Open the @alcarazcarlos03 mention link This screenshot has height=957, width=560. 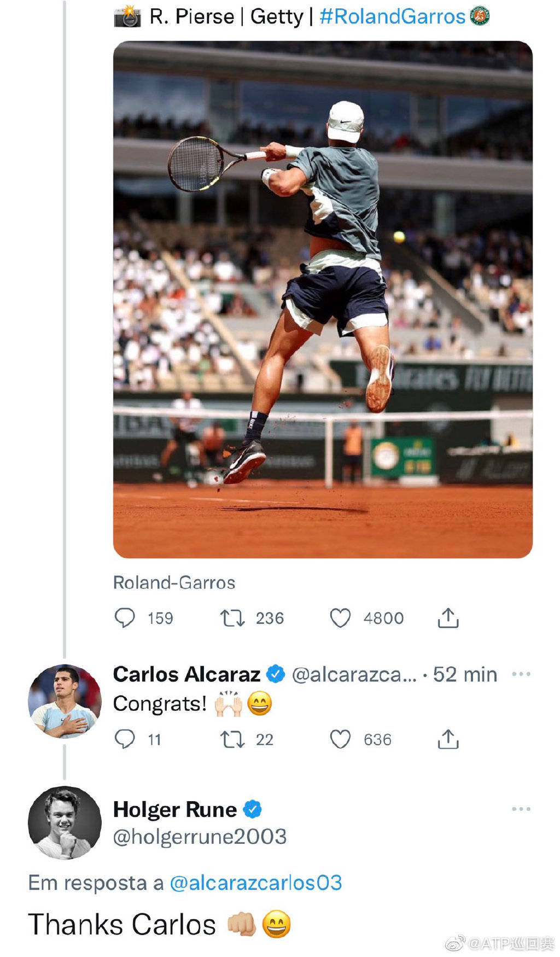(x=256, y=883)
